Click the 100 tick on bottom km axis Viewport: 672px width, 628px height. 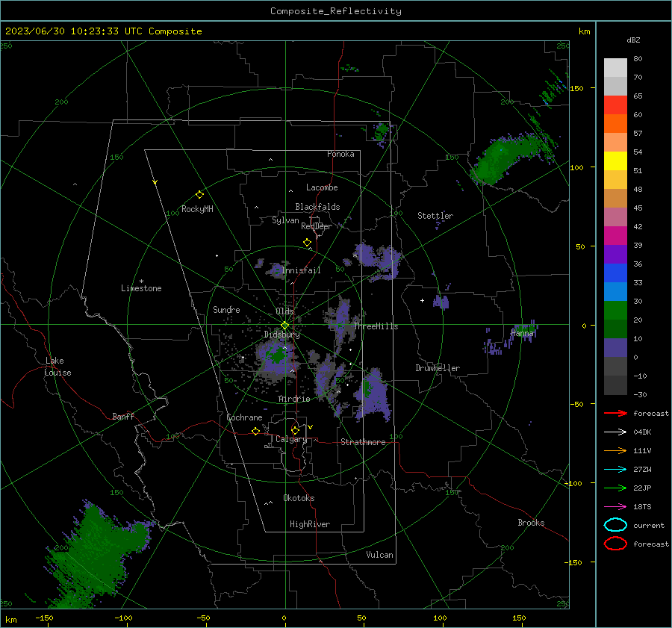(x=440, y=618)
